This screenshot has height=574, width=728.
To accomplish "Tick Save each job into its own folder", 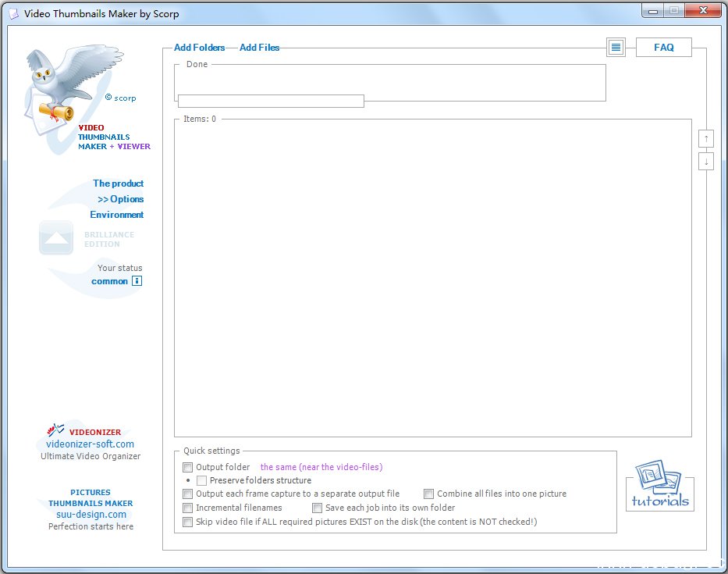I will [x=317, y=508].
